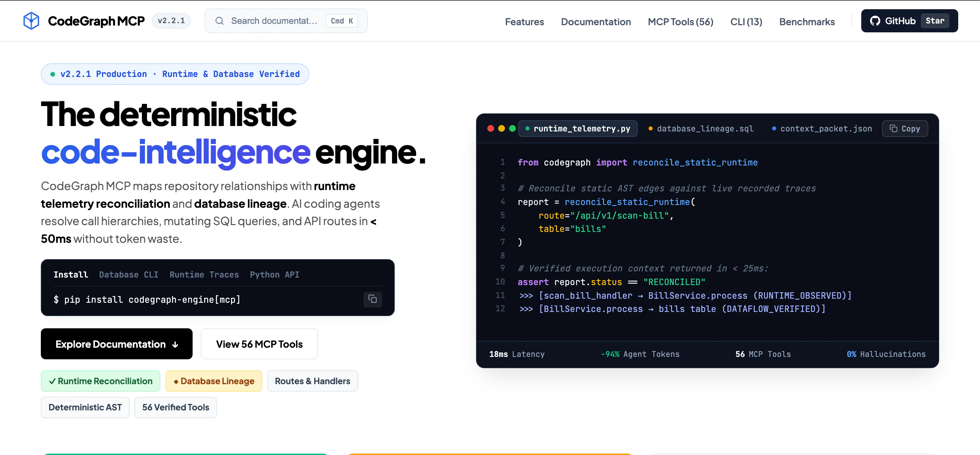Select the Database CLI tab
The image size is (980, 455).
(x=129, y=274)
